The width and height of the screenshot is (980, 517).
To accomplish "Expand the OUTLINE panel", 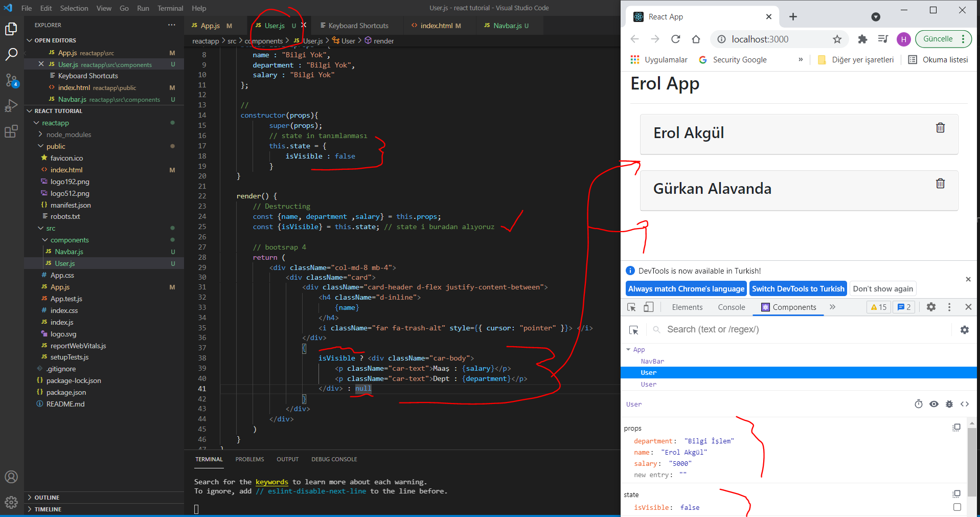I will pyautogui.click(x=47, y=498).
